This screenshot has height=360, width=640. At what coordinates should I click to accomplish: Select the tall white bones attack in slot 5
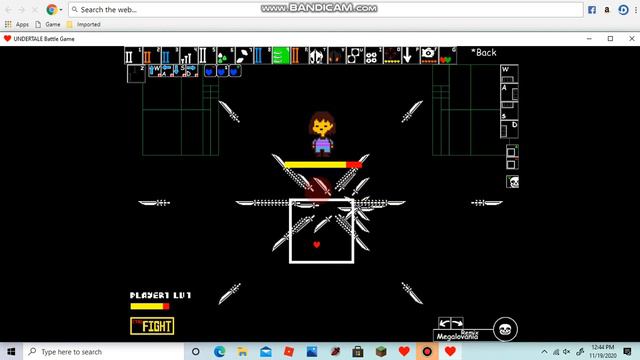click(207, 55)
